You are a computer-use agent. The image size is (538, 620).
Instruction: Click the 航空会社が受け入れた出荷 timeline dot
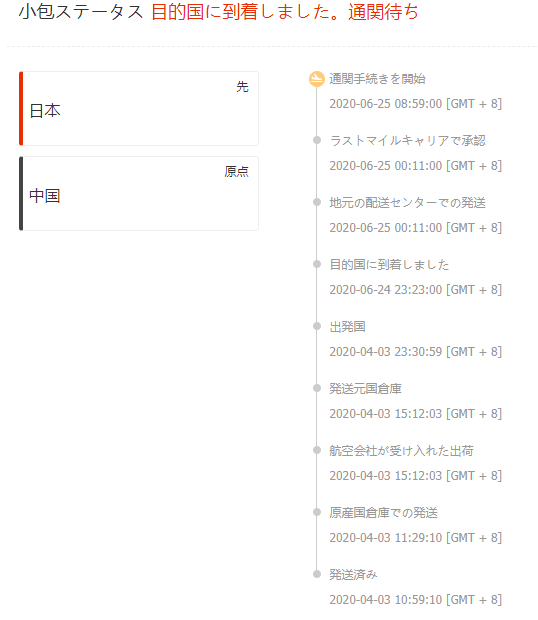click(x=317, y=450)
